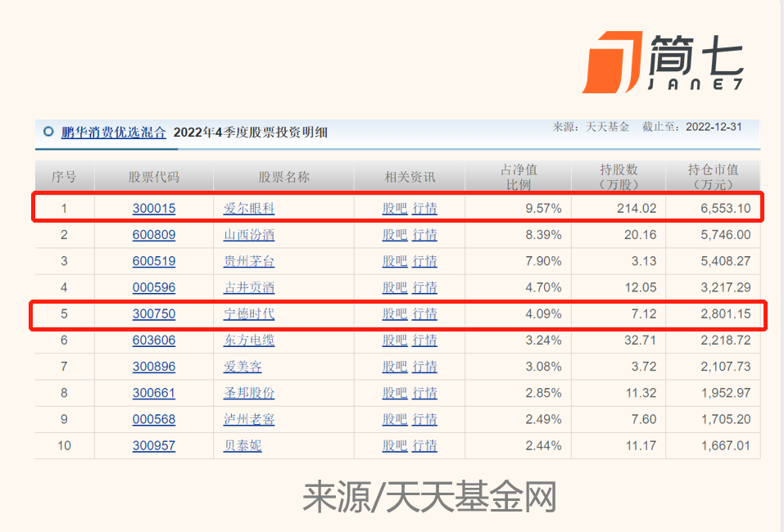Click the 股票名称 column header
The width and height of the screenshot is (784, 532).
click(x=284, y=177)
